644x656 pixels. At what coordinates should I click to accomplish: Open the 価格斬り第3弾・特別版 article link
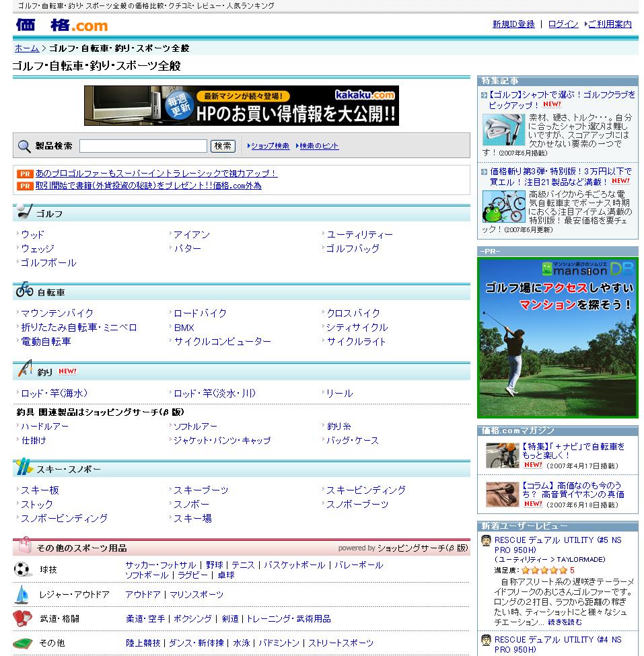coord(561,176)
